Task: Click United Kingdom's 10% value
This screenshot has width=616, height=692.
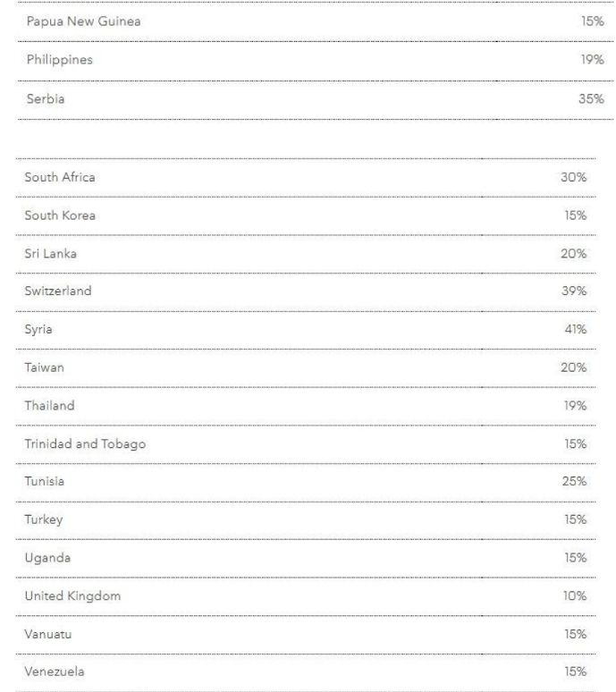Action: (x=573, y=595)
